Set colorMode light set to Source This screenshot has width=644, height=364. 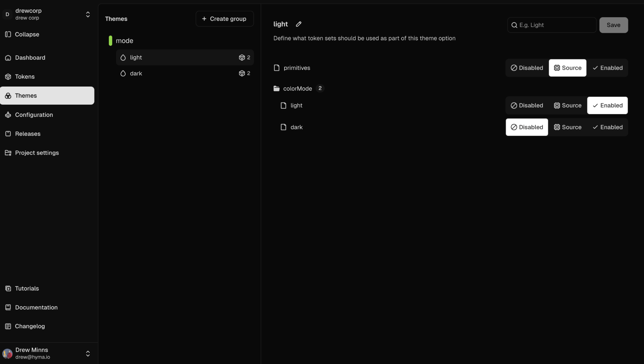[x=568, y=105]
